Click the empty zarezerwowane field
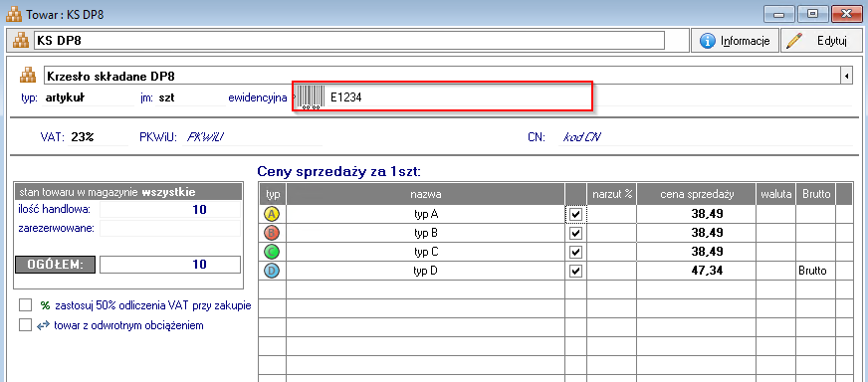This screenshot has height=382, width=868. [x=170, y=228]
